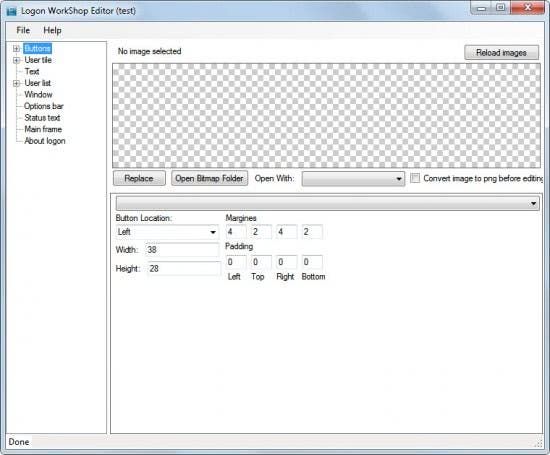
Task: Click the 'Done' status bar text
Action: 19,442
